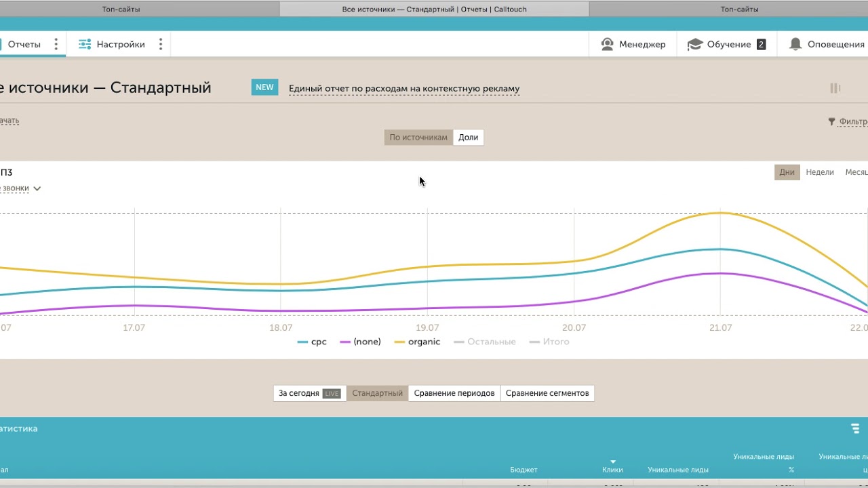Sort by the Бюджет column
Viewport: 868px width, 488px height.
pyautogui.click(x=524, y=470)
